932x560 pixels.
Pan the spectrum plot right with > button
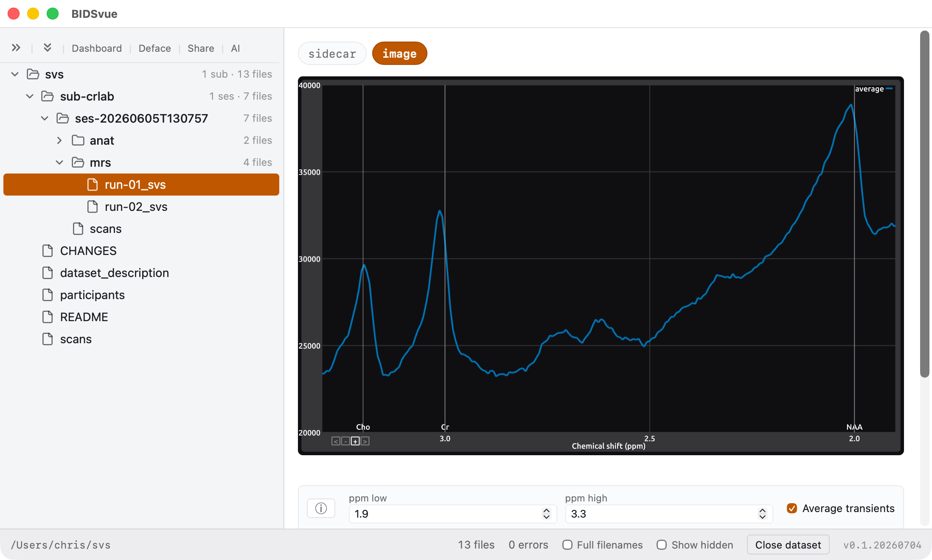pos(365,441)
